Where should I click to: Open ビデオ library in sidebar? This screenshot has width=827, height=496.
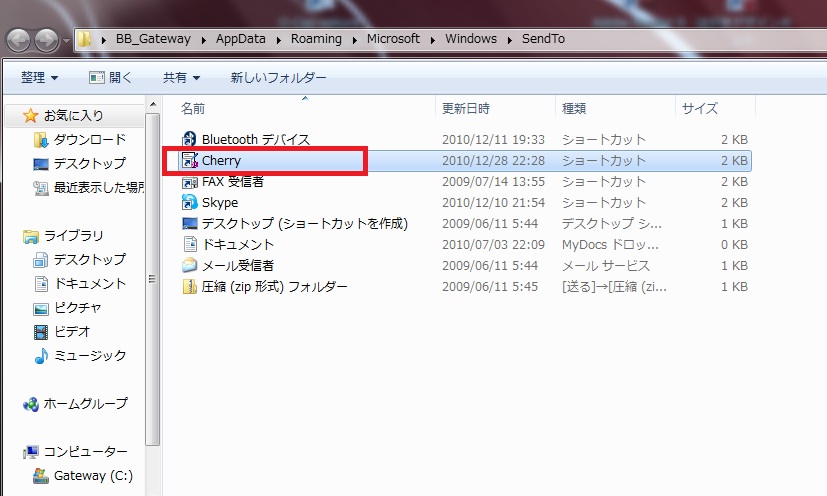tap(72, 331)
